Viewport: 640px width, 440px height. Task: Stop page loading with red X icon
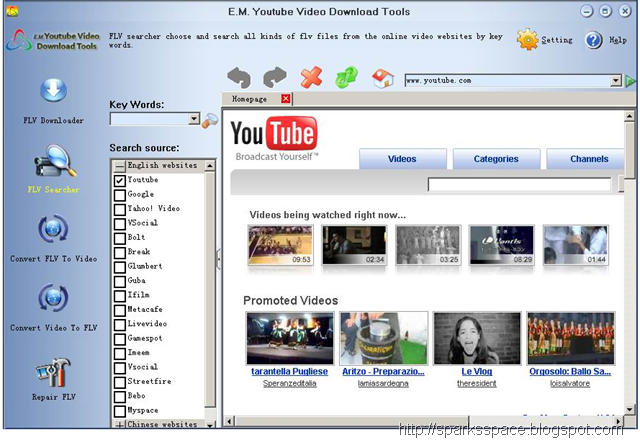click(311, 77)
